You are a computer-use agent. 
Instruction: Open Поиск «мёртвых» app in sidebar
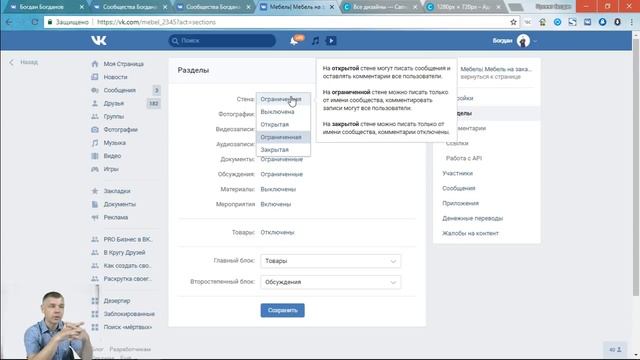coord(127,327)
